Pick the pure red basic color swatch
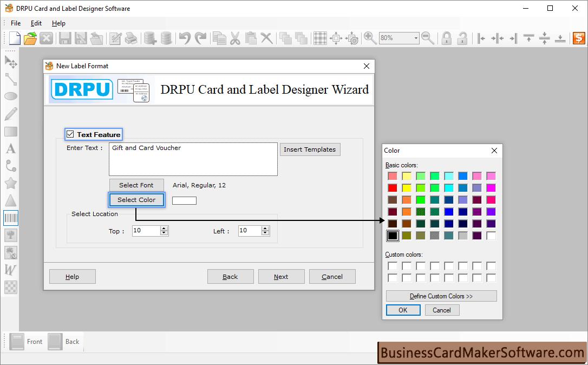Screen dimensions: 588x365 [393, 188]
